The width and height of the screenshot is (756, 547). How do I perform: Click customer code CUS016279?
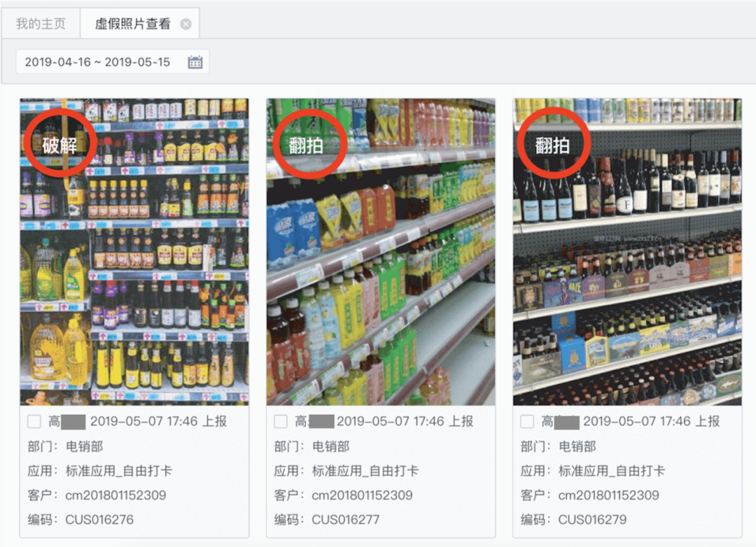593,520
